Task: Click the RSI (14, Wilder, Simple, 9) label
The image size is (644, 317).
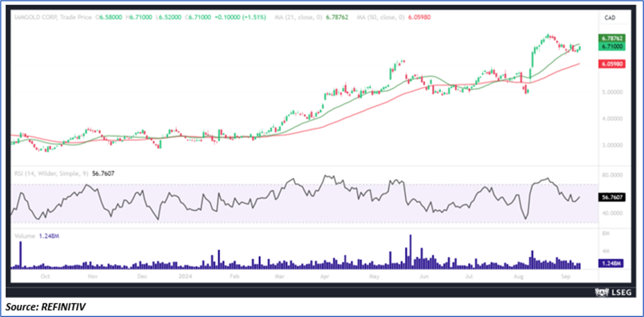Action: [51, 173]
